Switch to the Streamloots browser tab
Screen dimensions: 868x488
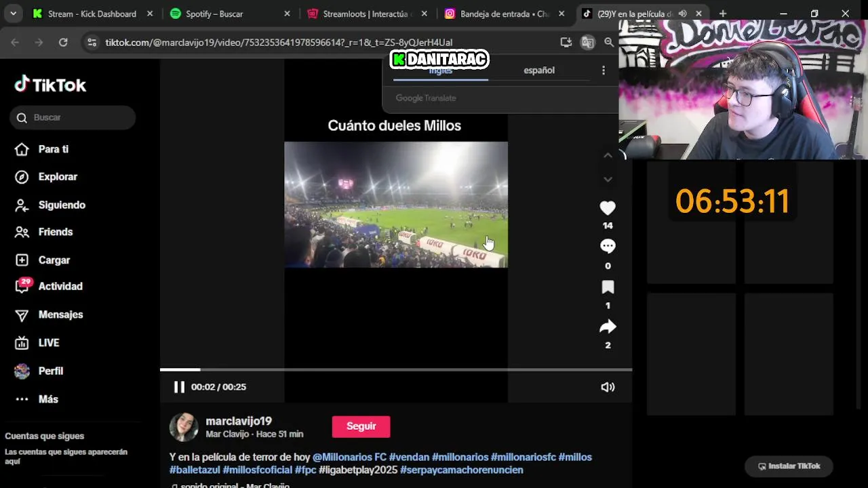(366, 14)
